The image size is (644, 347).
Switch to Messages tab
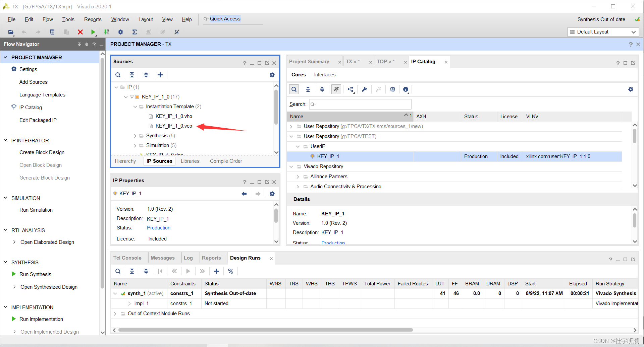(x=163, y=258)
